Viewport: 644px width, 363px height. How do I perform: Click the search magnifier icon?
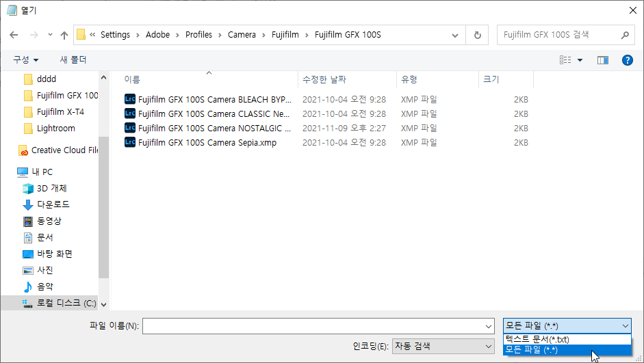(625, 35)
